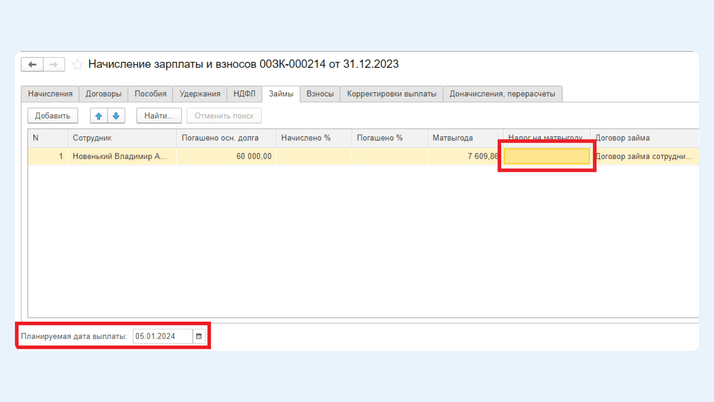Click the back arrow navigation icon
The height and width of the screenshot is (402, 714).
click(x=32, y=65)
